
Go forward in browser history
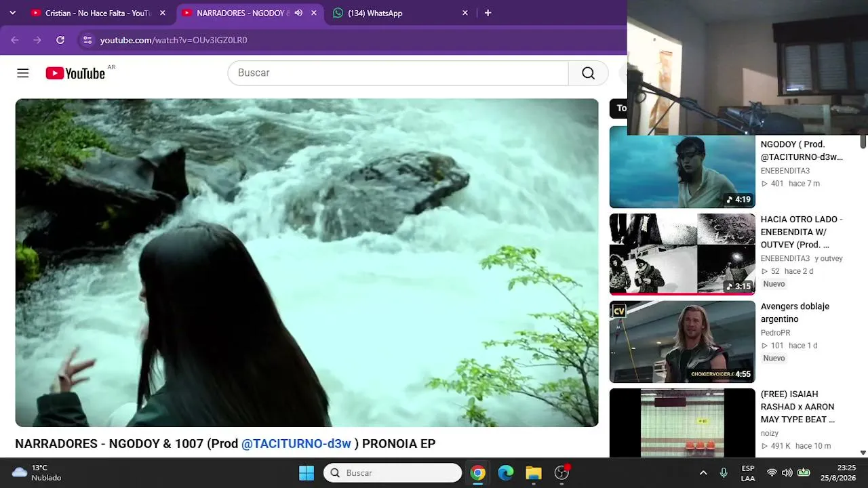tap(37, 40)
